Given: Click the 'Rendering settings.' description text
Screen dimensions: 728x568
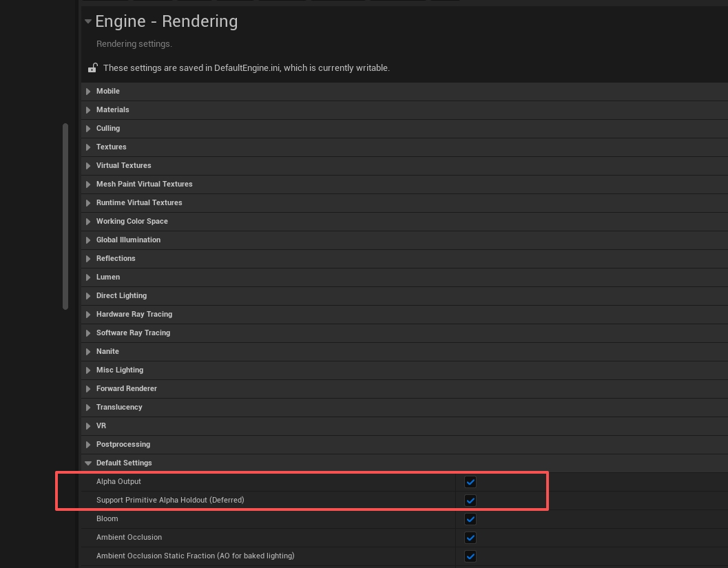Looking at the screenshot, I should pos(134,43).
